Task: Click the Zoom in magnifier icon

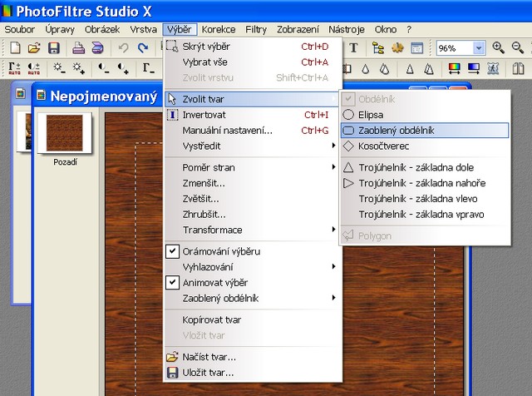Action: pyautogui.click(x=498, y=48)
